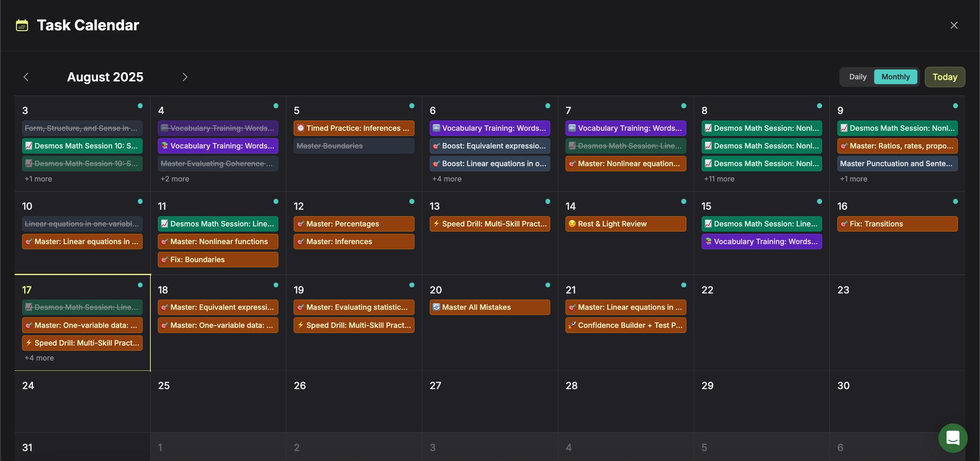Close the Task Calendar dialog
The image size is (980, 461).
click(954, 25)
